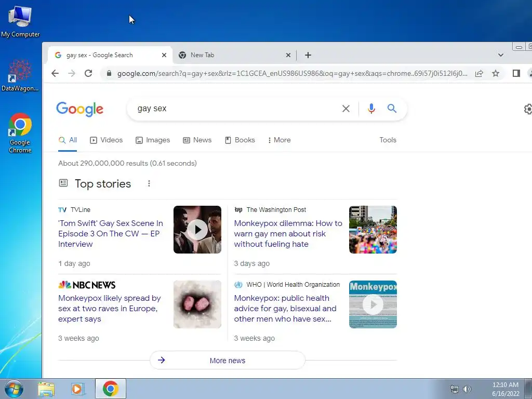Play the WHO Monkeypox video thumbnail
Viewport: 532px width, 399px height.
(373, 304)
